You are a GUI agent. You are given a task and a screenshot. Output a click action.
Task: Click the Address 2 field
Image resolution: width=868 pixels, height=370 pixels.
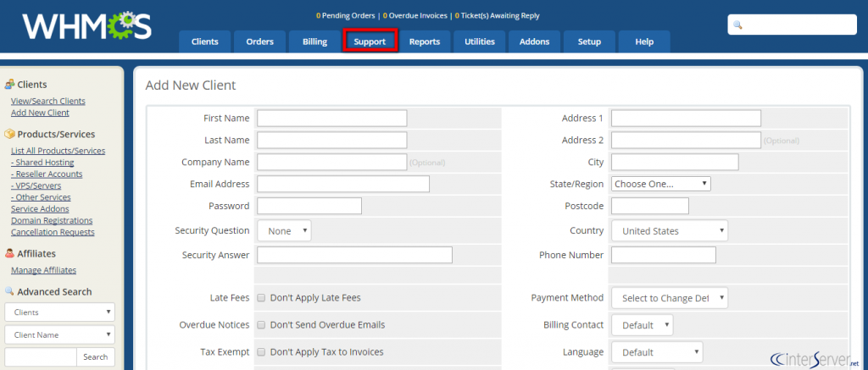coord(686,140)
